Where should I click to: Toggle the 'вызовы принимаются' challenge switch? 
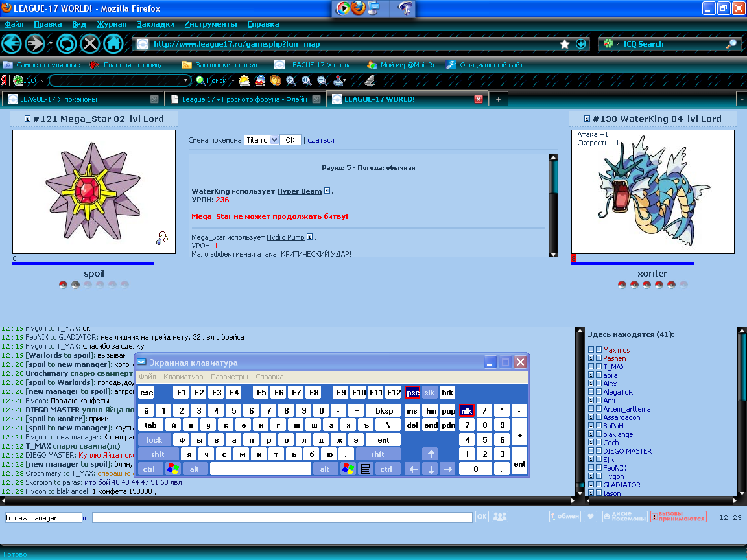[678, 517]
